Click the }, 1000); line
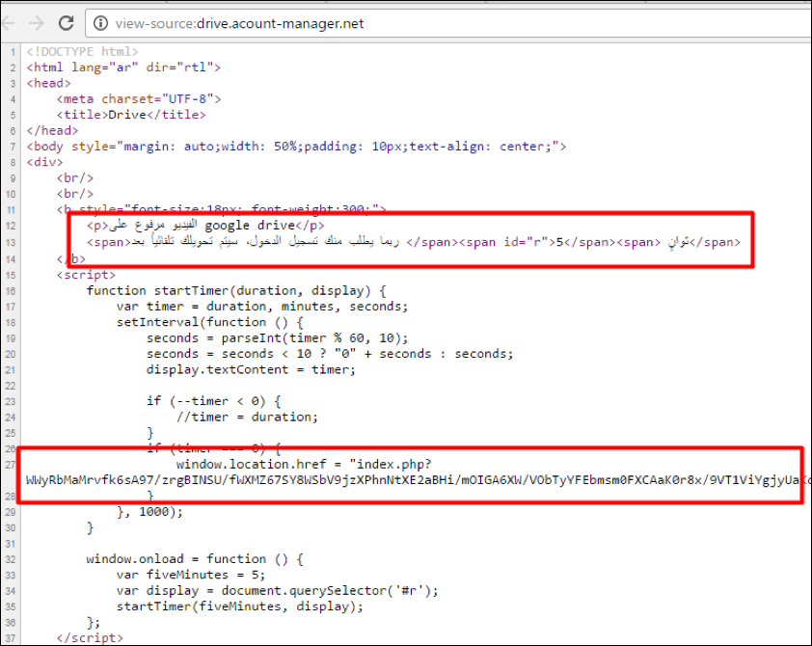Image resolution: width=812 pixels, height=646 pixels. tap(149, 512)
